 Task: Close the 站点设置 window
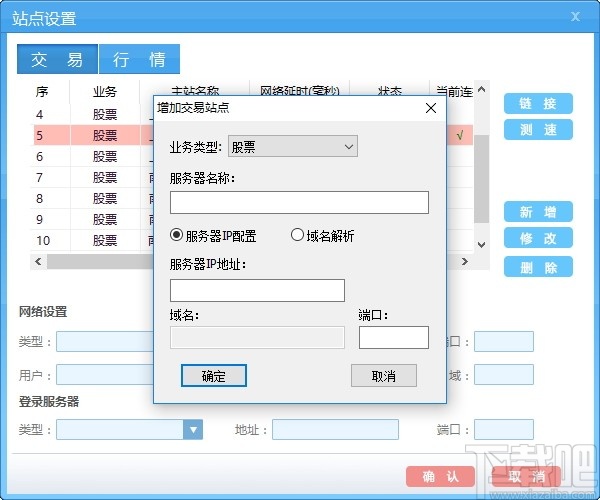[x=575, y=16]
